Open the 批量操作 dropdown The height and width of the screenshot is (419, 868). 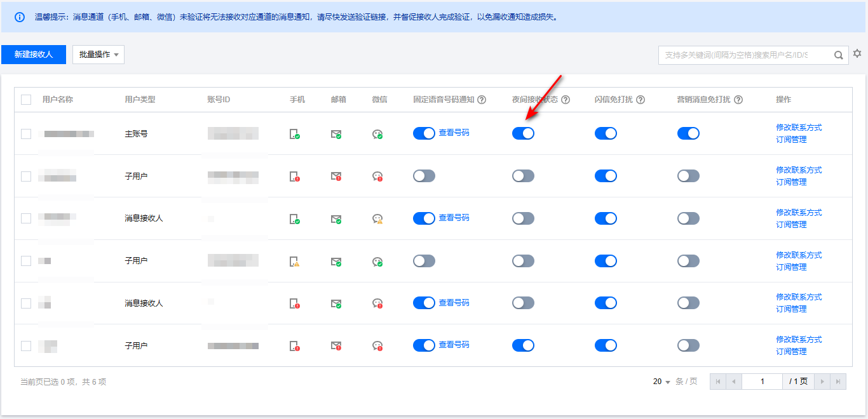point(98,55)
